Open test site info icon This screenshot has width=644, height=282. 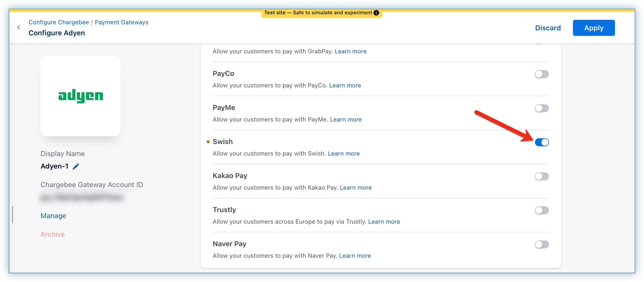click(376, 13)
